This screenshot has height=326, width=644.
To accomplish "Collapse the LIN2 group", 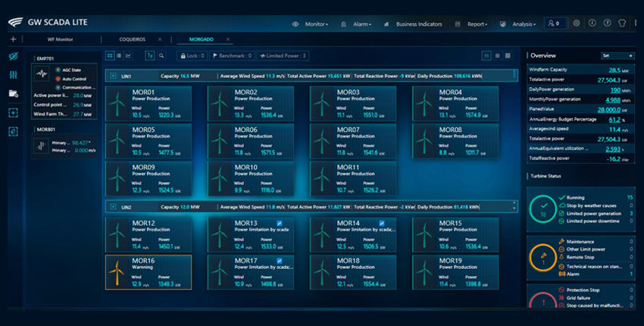I will [114, 207].
